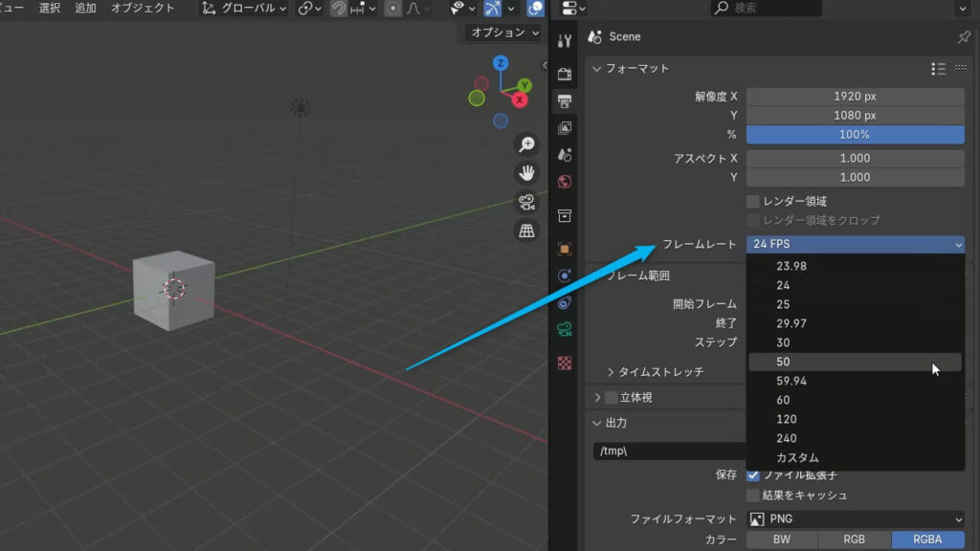This screenshot has width=980, height=551.
Task: Choose 60 from the frame rate list
Action: click(x=855, y=400)
